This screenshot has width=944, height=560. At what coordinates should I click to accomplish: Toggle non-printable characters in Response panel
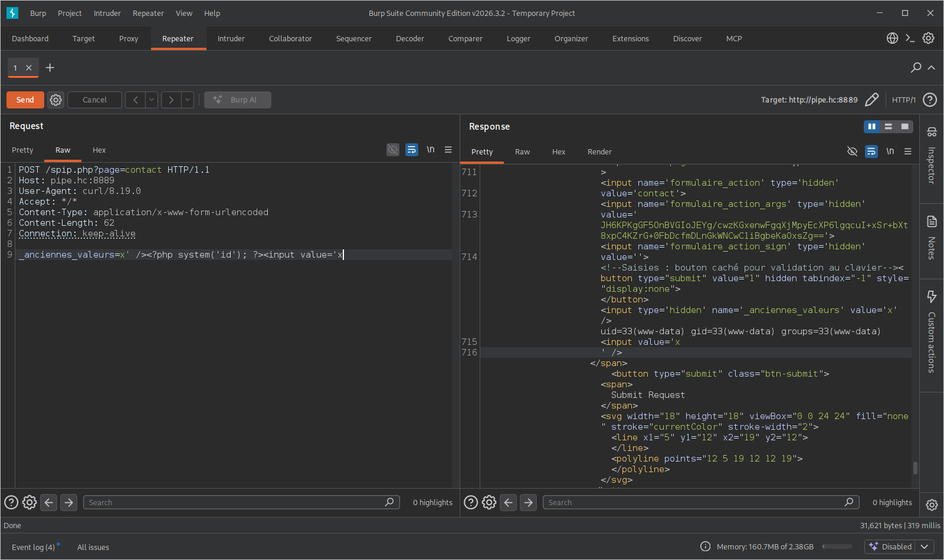[852, 151]
